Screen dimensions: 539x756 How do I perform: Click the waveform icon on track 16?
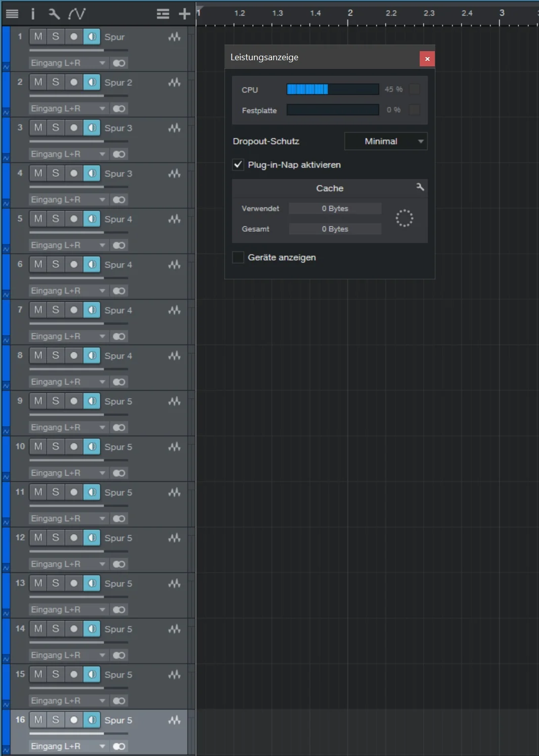click(x=174, y=720)
